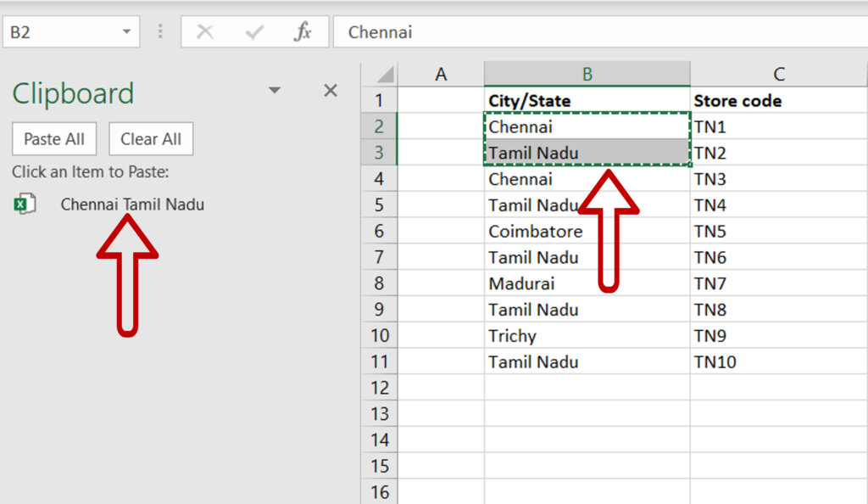Click the Insert Function fx icon
This screenshot has width=868, height=504.
point(303,32)
